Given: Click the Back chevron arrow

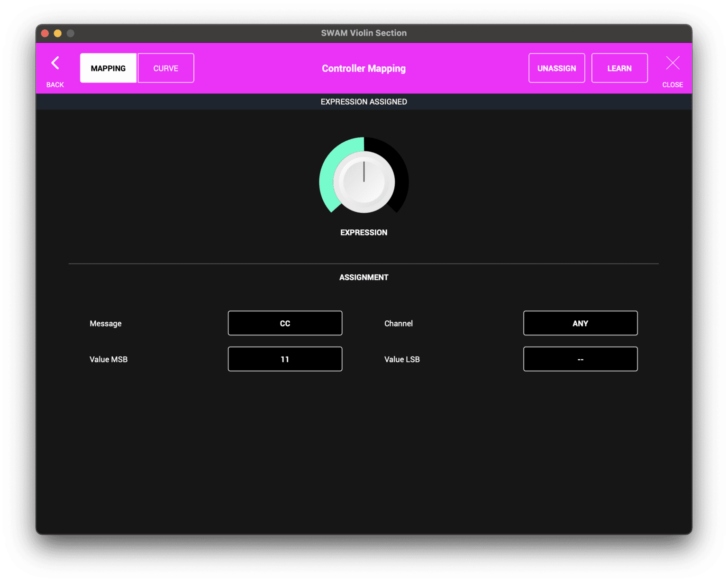Looking at the screenshot, I should click(x=55, y=63).
